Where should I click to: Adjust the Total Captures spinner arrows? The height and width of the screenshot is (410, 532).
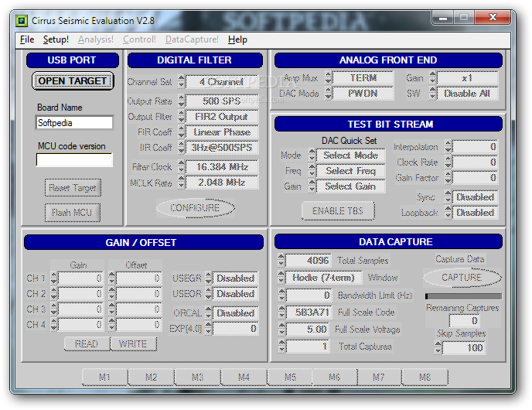(281, 347)
